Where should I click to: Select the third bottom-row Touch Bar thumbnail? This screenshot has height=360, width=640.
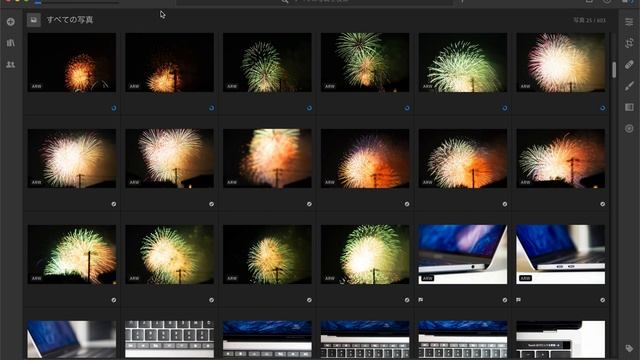coord(267,340)
